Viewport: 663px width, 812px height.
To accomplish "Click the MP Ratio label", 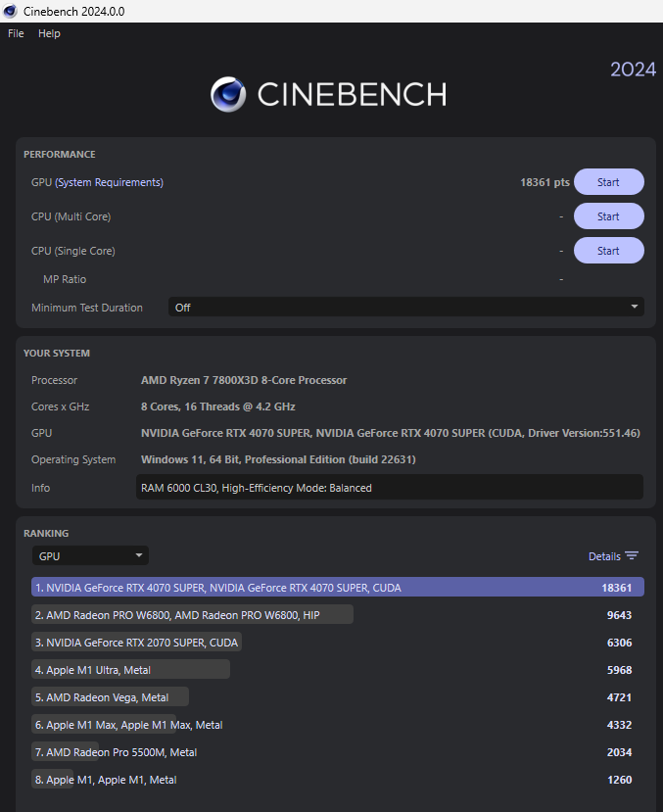I will pyautogui.click(x=65, y=279).
